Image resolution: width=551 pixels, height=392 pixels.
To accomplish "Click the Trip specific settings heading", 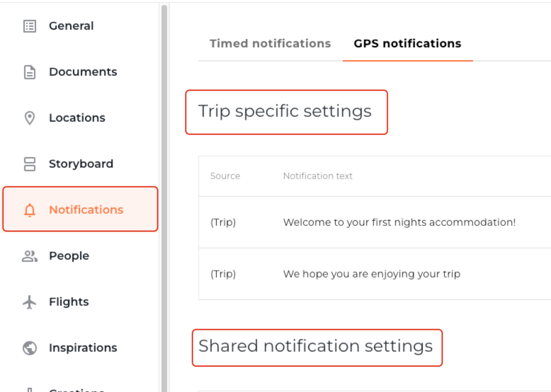I will [x=285, y=111].
